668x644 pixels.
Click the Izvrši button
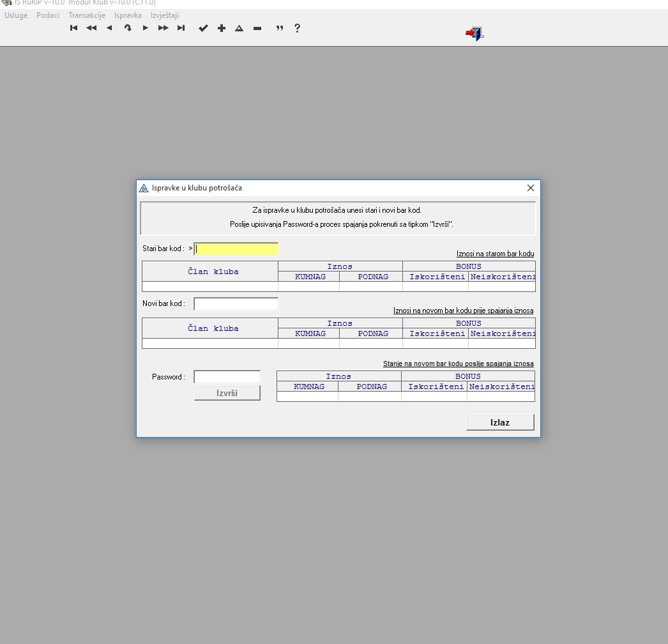coord(227,393)
